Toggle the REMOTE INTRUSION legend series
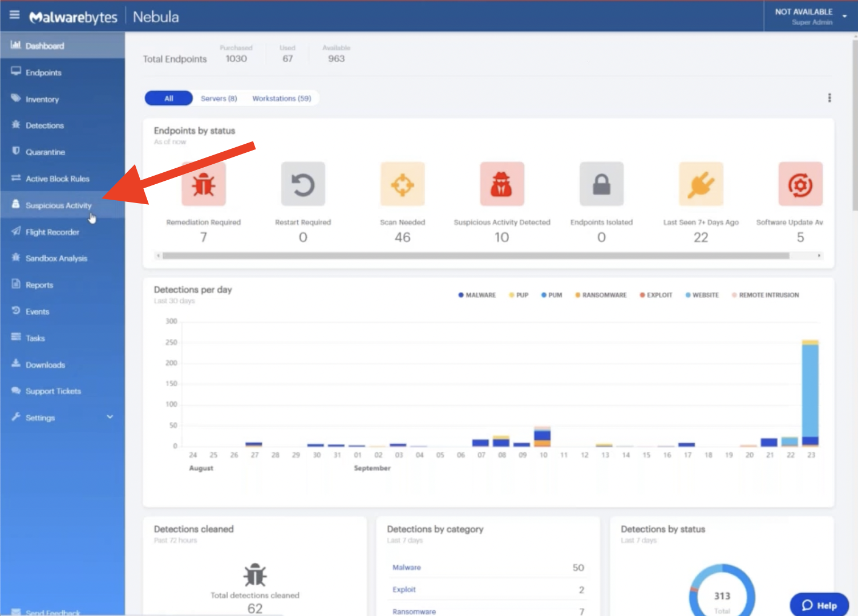Screen dimensions: 858x616 pyautogui.click(x=765, y=295)
